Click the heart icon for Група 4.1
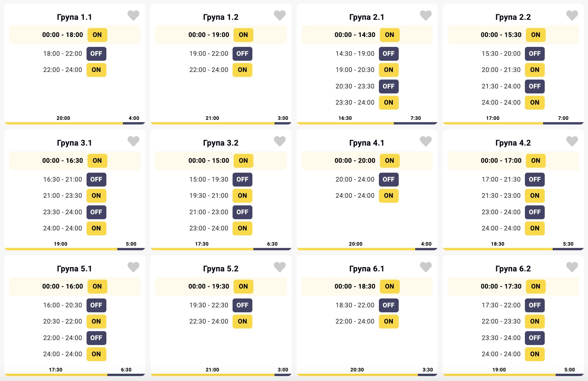 tap(425, 141)
